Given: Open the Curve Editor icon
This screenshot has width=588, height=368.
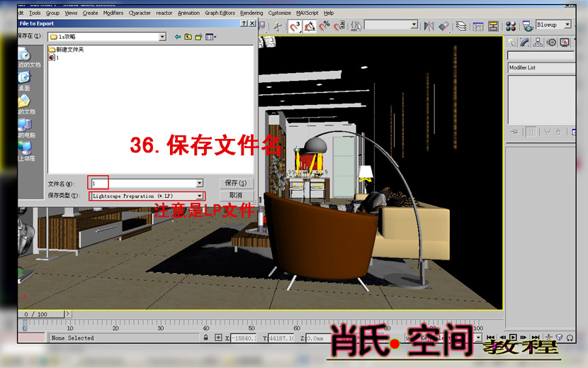Looking at the screenshot, I should point(478,26).
